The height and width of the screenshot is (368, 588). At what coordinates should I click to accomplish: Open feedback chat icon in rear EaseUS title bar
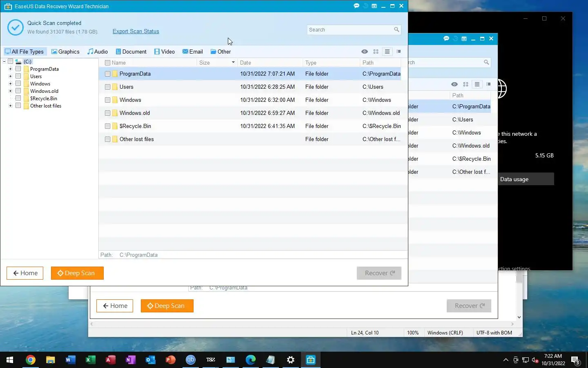pyautogui.click(x=446, y=38)
